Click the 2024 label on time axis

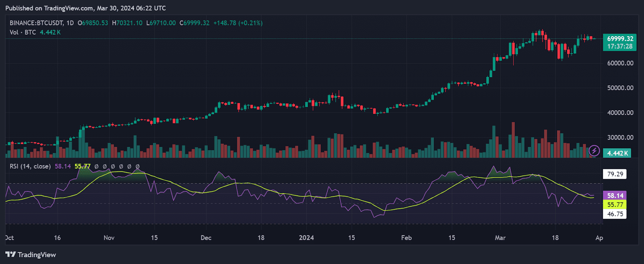click(306, 238)
